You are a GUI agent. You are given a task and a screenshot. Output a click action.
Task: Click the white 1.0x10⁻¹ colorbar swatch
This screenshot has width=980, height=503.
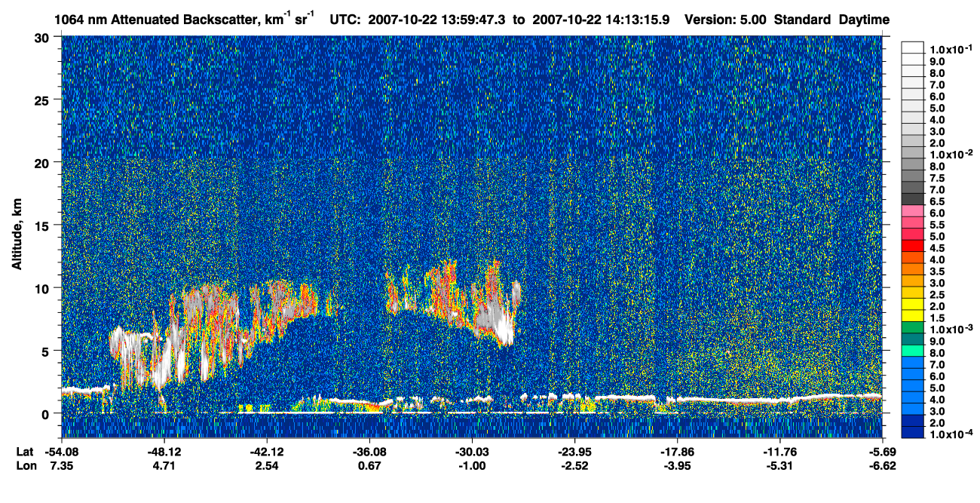tap(912, 48)
